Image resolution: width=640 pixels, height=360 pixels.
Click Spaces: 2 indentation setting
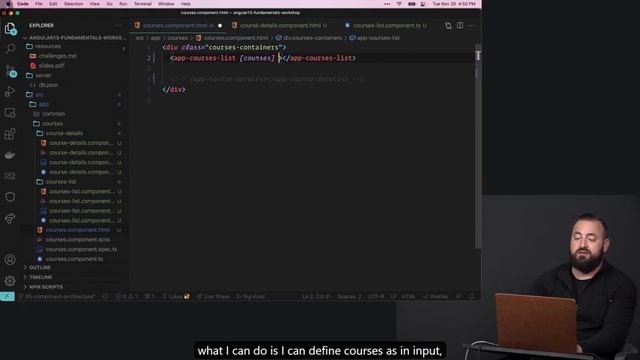[x=349, y=296]
